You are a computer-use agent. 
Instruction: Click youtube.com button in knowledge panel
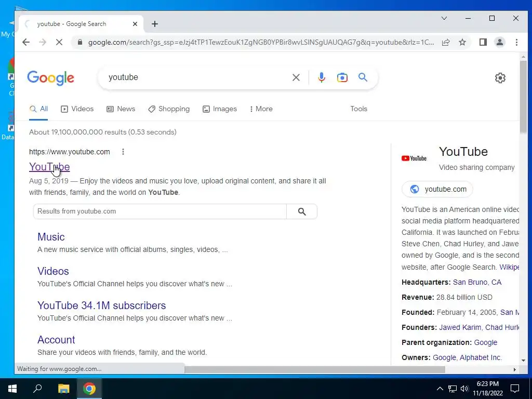click(437, 189)
